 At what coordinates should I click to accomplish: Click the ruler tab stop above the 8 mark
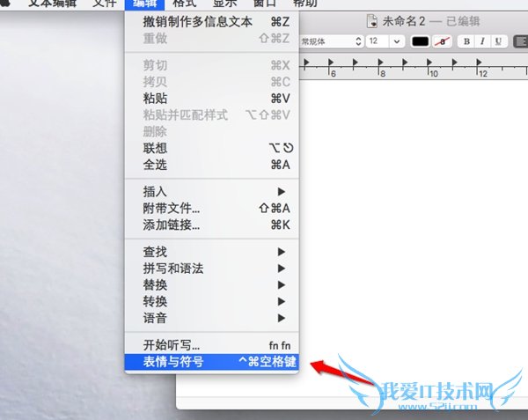click(380, 63)
